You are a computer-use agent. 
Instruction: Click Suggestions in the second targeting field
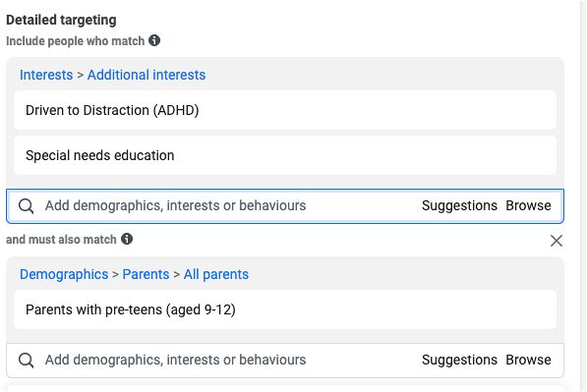tap(459, 360)
